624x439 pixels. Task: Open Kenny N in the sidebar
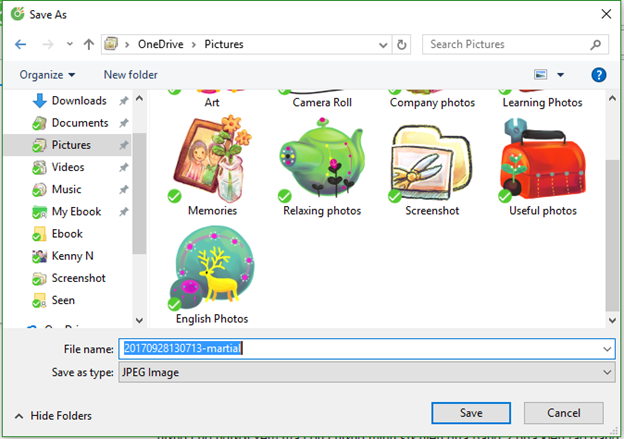coord(72,256)
